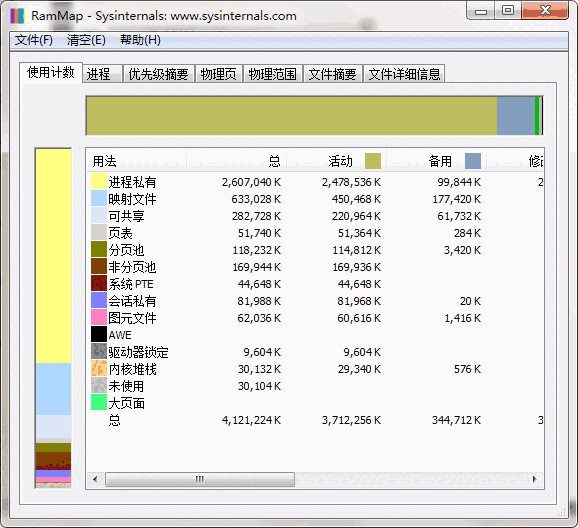This screenshot has height=528, width=578.
Task: Click the horizontal scrollbar right arrow
Action: 535,479
